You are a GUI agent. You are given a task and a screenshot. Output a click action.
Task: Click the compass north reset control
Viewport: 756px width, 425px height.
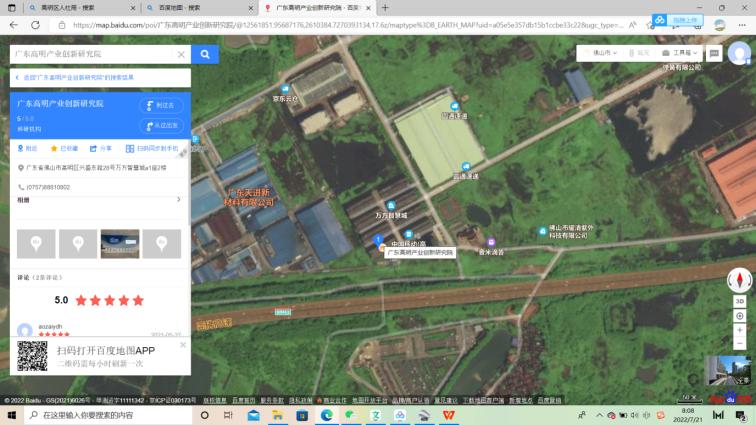[x=740, y=280]
